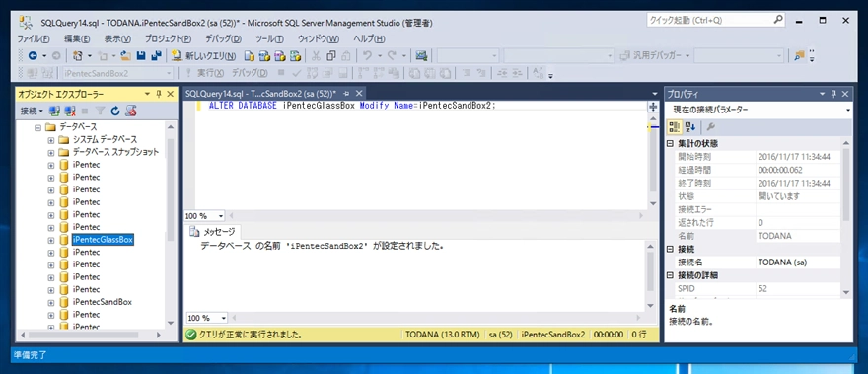Save the query with the floppy disk icon
Screen dimensions: 868x374
(x=141, y=56)
